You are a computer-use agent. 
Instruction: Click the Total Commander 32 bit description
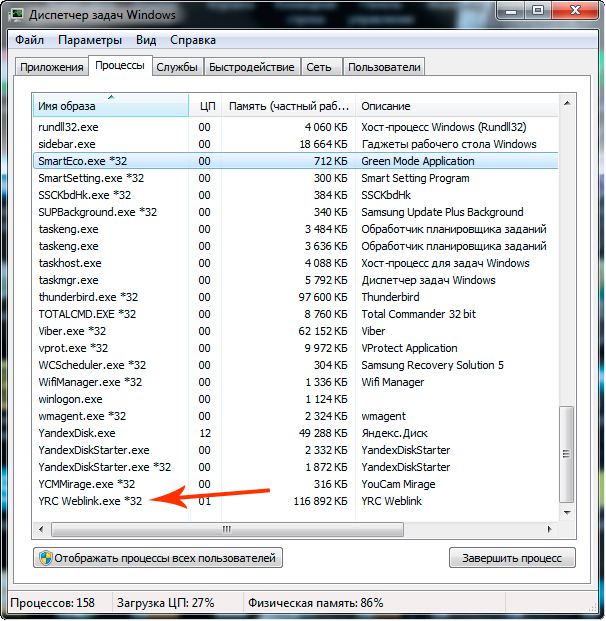(418, 314)
